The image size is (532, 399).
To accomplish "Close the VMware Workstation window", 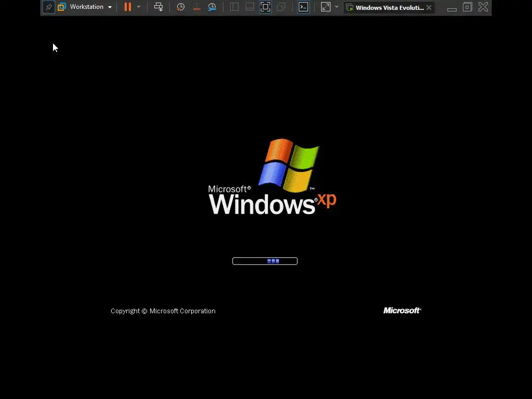I will pos(483,7).
